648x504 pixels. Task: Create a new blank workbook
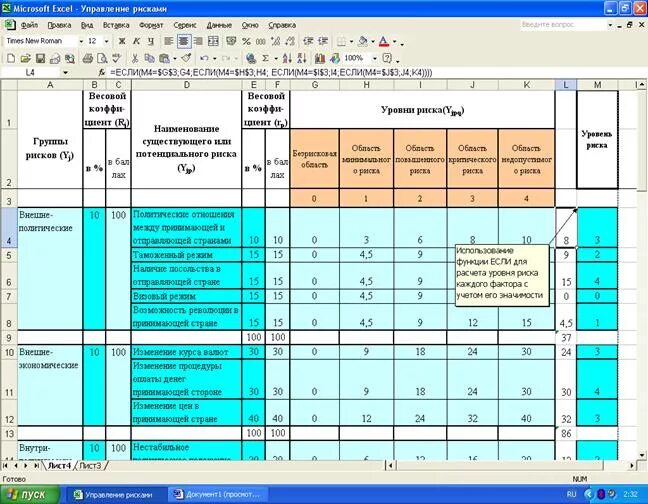11,58
